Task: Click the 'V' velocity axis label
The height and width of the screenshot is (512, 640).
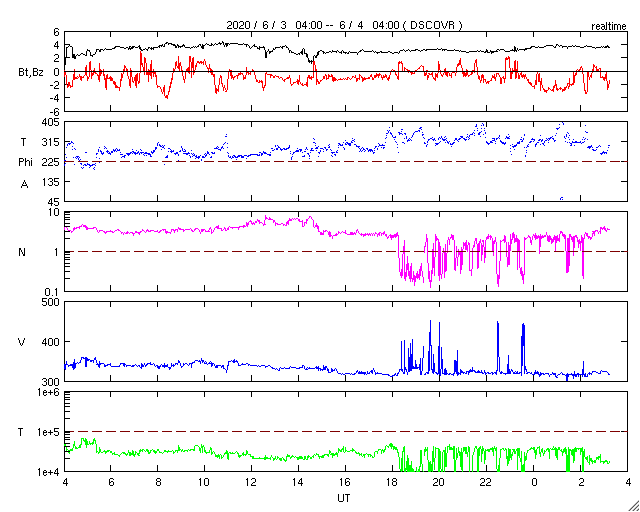Action: coord(22,342)
